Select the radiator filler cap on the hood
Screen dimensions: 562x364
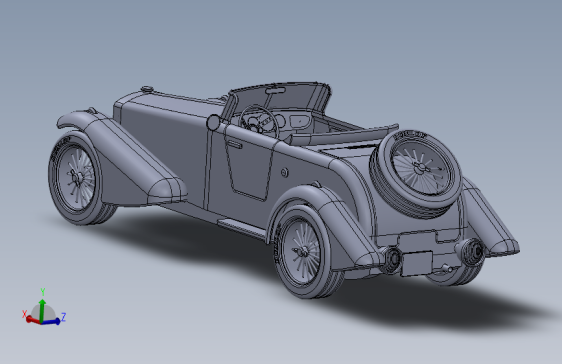[147, 89]
